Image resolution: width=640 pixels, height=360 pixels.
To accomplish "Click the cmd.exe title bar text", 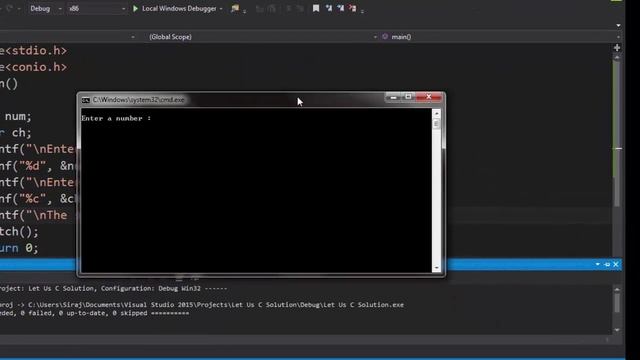I will [138, 100].
